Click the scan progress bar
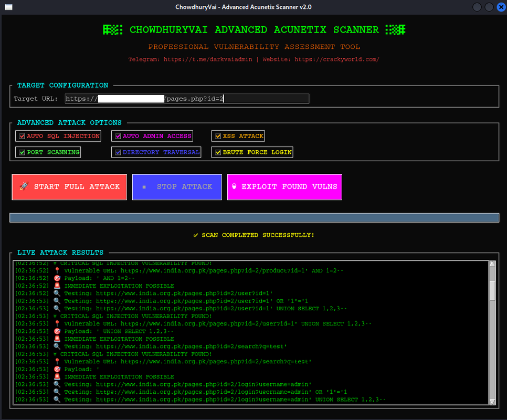Screen dimensions: 507x420 point(254,217)
